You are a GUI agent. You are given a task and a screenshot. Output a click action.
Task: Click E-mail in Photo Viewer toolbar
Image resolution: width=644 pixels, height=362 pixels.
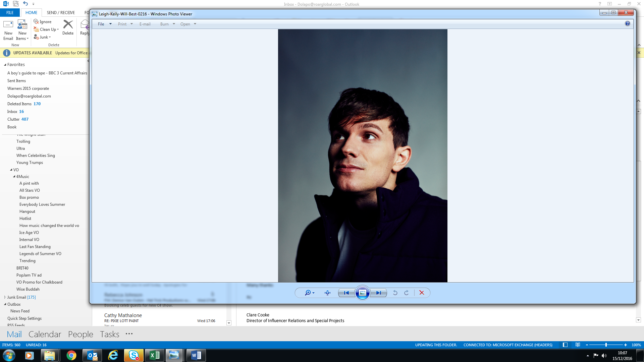145,24
